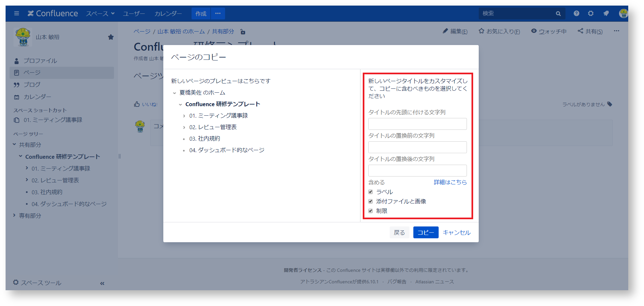Select 03. 社内規約 in preview tree

[x=205, y=139]
